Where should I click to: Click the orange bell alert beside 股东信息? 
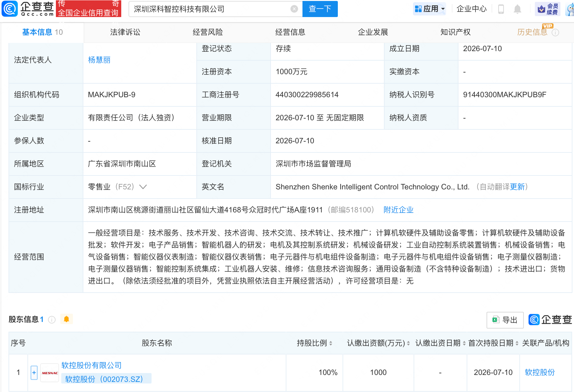point(66,319)
